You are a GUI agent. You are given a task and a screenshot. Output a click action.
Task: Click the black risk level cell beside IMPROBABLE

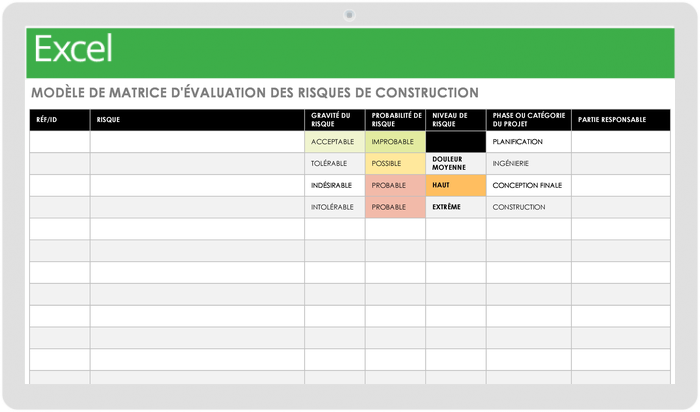tap(456, 141)
